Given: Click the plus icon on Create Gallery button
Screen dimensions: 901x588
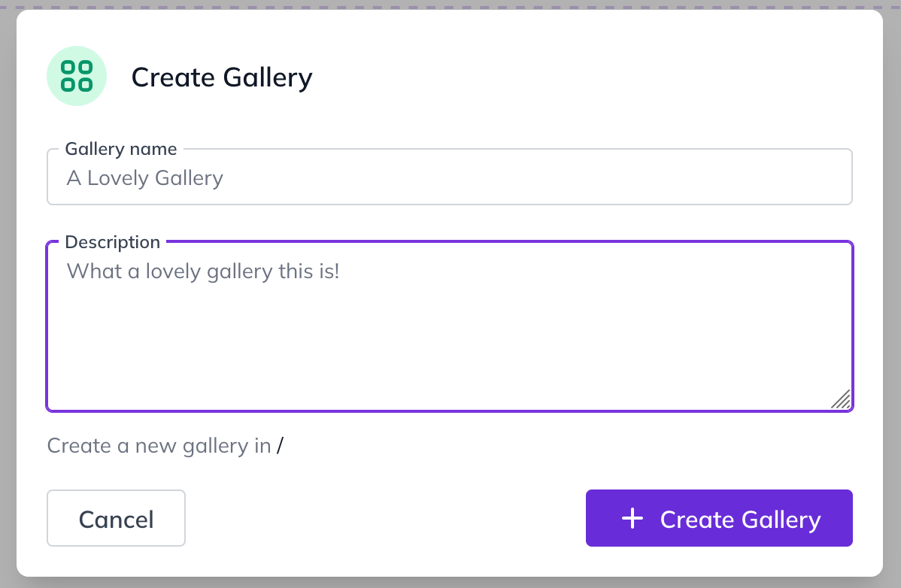Looking at the screenshot, I should 632,518.
